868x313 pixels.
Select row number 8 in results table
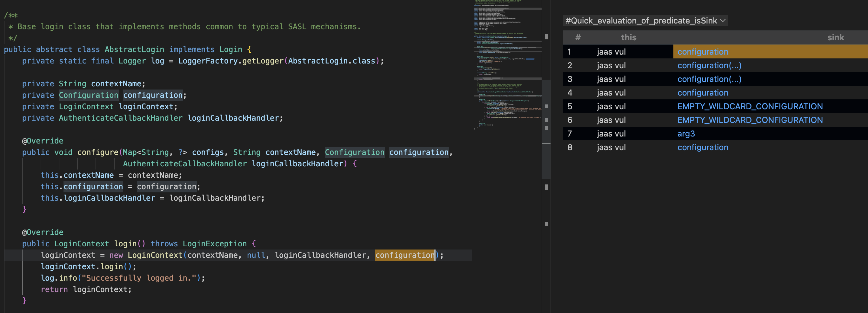point(570,147)
